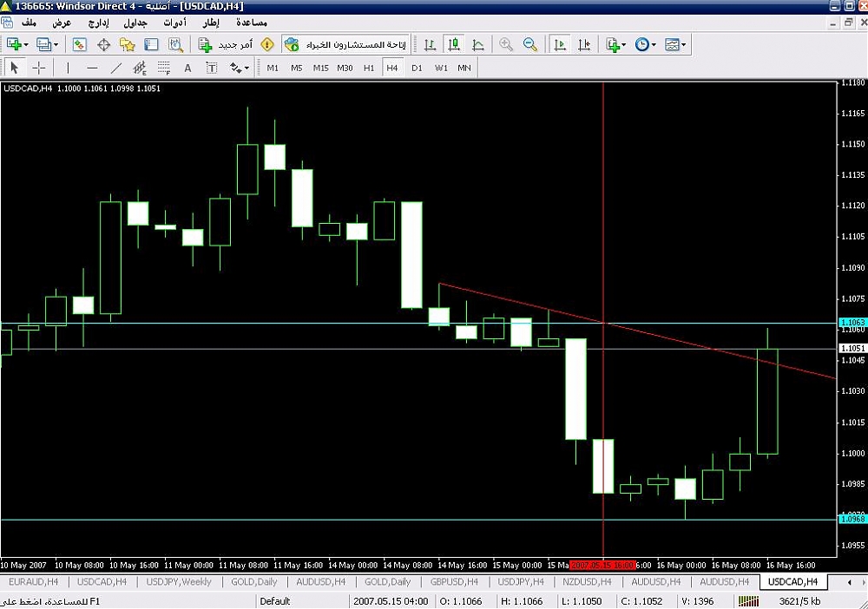Zoom out on the chart
Screen dimensions: 868x609
[530, 45]
